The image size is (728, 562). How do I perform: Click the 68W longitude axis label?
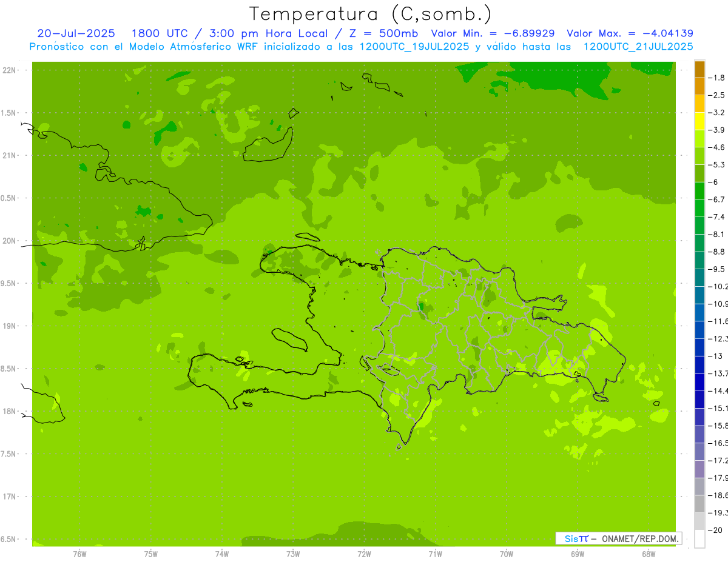(648, 554)
